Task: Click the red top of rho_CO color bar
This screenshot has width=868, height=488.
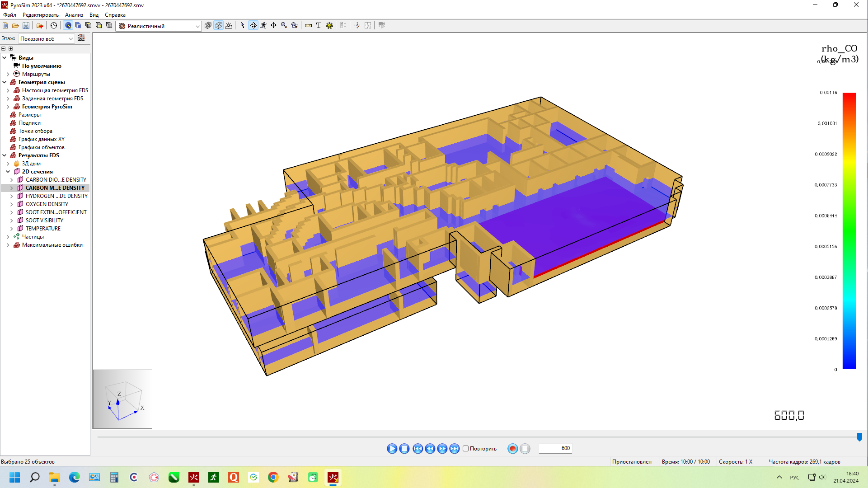Action: tap(849, 96)
